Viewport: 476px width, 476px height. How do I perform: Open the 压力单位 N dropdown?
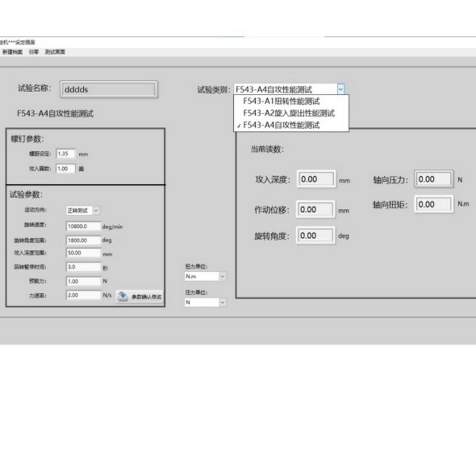click(x=223, y=302)
